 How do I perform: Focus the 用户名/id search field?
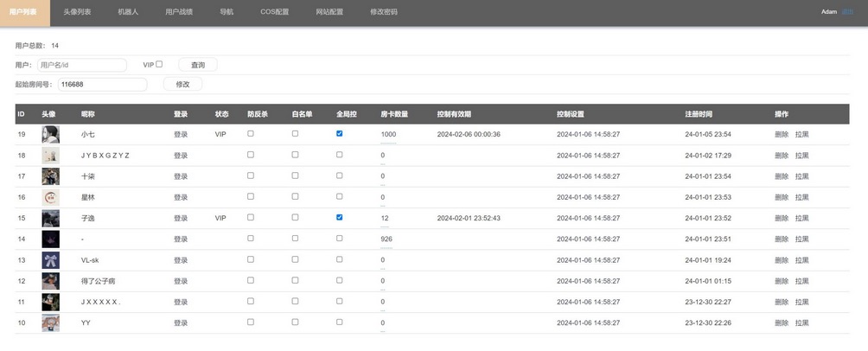coord(81,65)
